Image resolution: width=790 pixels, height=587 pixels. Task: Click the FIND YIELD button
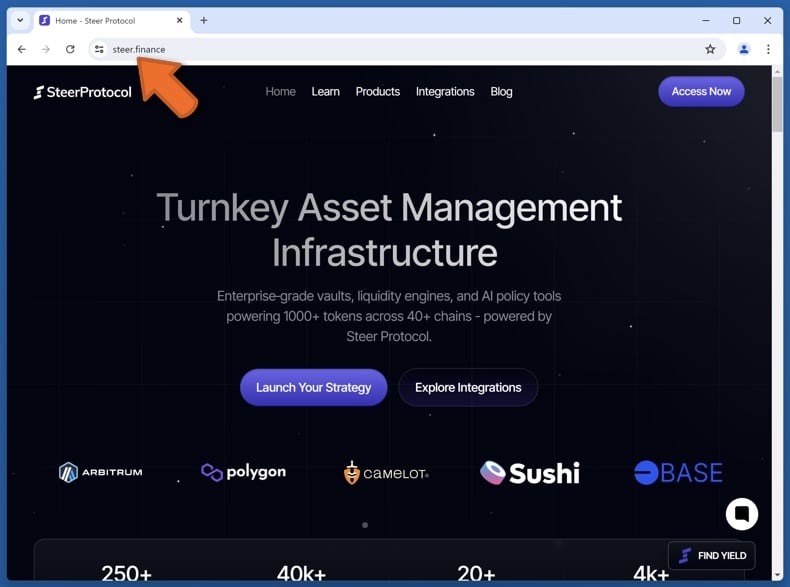point(711,555)
